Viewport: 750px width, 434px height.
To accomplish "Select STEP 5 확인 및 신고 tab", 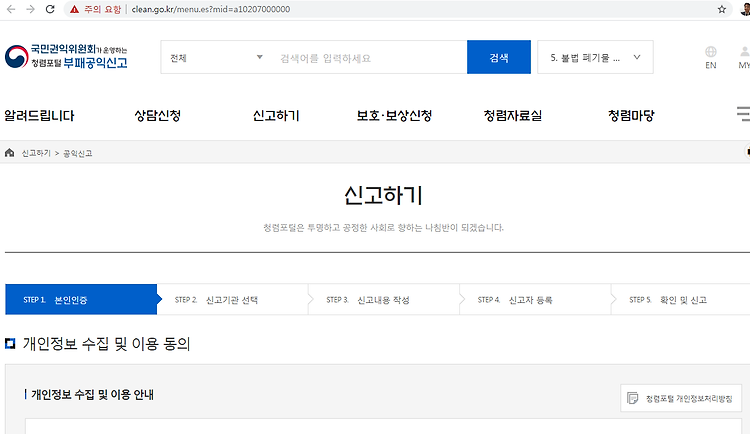I will coord(681,300).
